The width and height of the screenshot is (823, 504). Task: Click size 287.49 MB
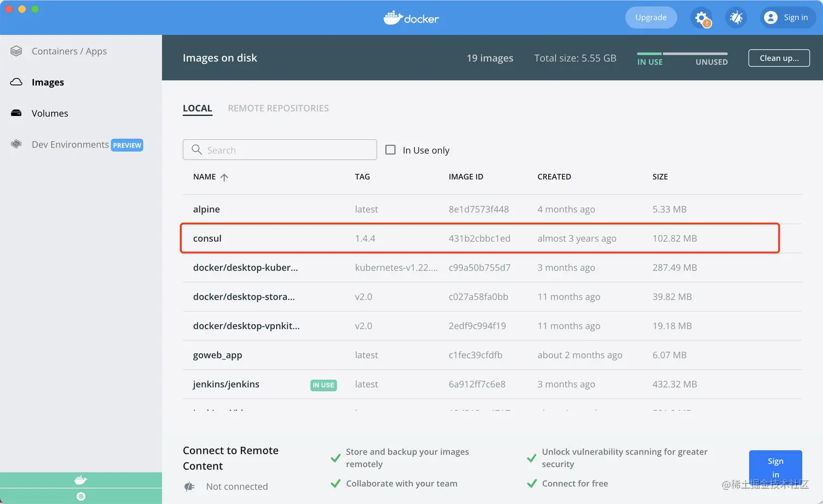(675, 268)
